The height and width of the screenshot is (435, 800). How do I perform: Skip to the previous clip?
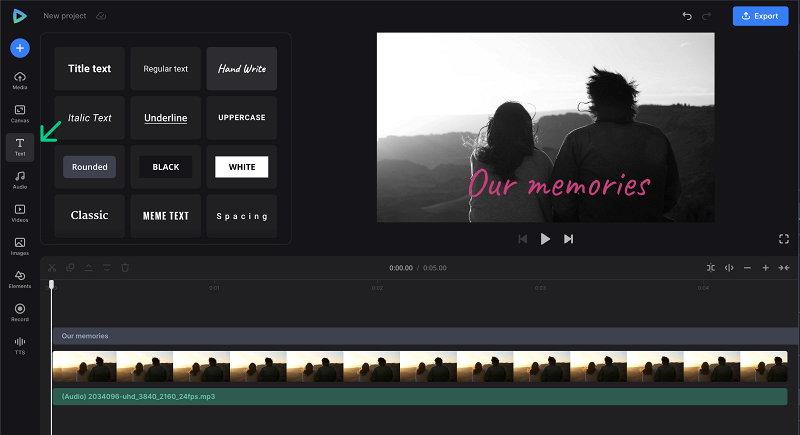522,239
